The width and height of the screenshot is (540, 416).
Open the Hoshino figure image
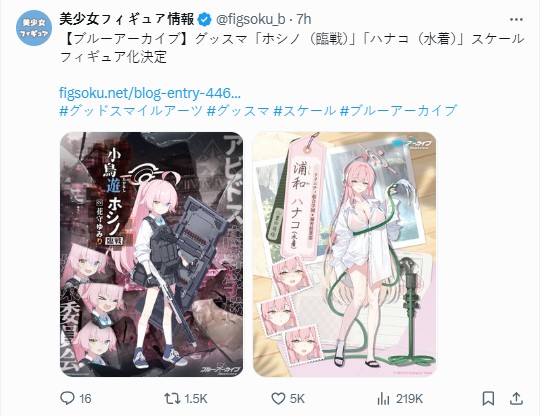(152, 254)
